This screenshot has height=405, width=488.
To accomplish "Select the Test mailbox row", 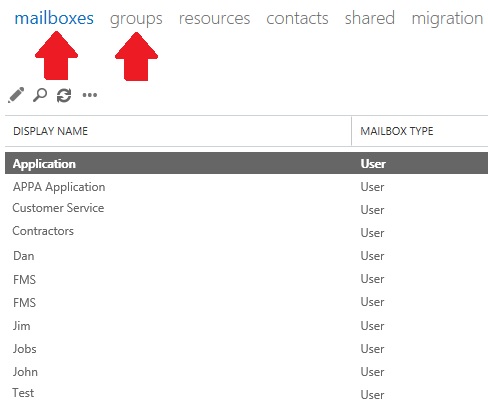I will (x=246, y=393).
